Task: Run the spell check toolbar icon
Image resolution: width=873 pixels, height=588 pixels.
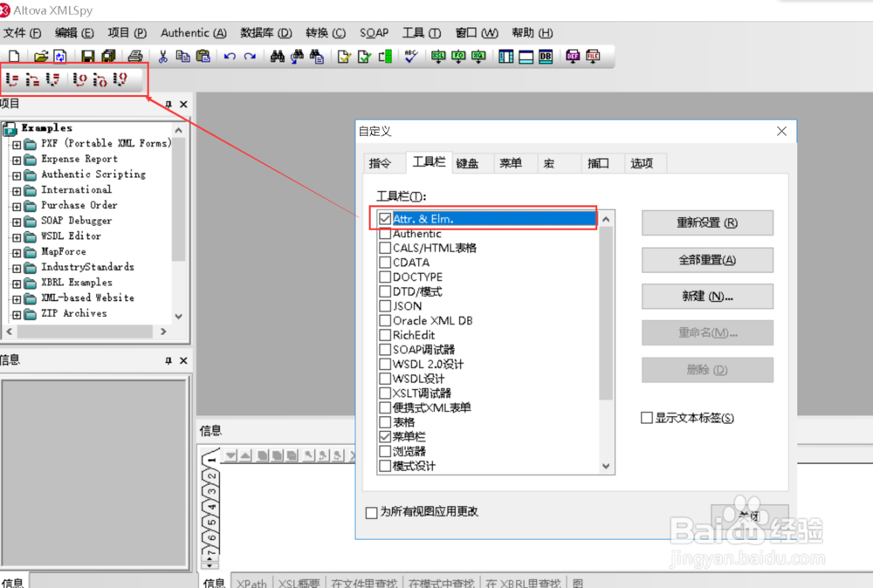Action: pos(409,56)
